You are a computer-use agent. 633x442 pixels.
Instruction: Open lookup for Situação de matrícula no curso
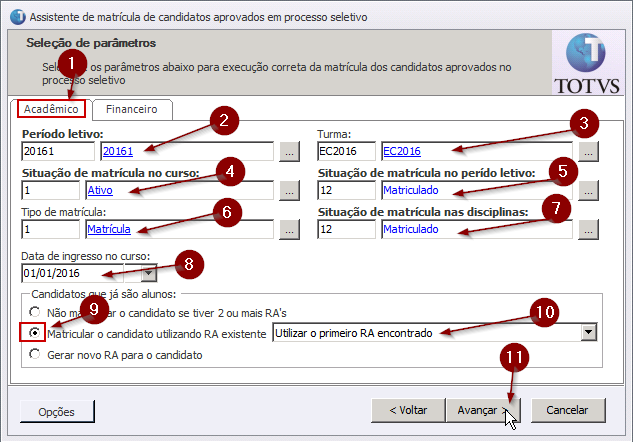288,190
